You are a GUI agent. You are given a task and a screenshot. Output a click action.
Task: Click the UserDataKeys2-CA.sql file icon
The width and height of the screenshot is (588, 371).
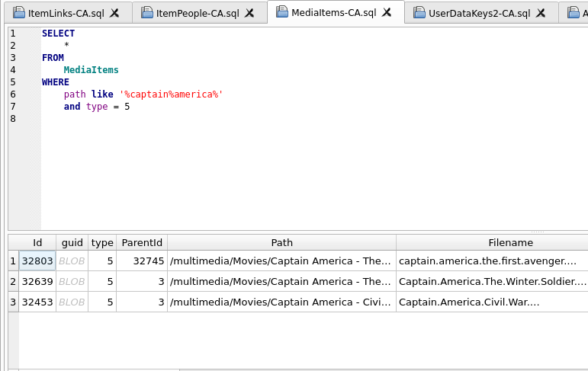click(x=419, y=13)
